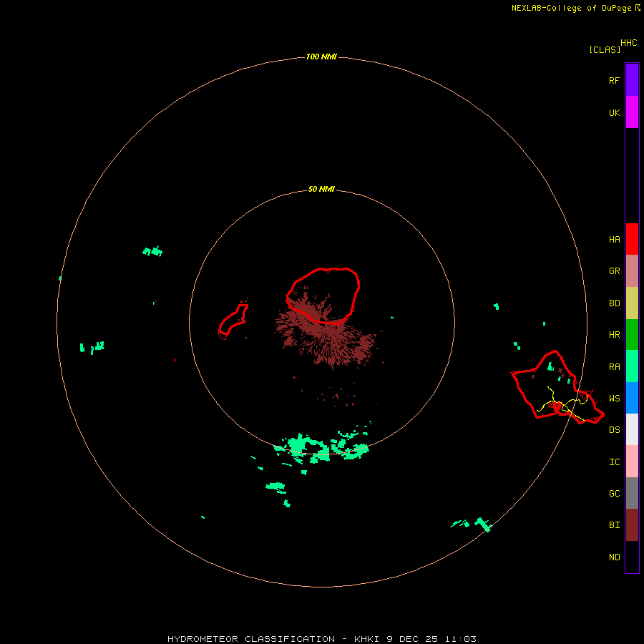Image resolution: width=644 pixels, height=644 pixels.
Task: Click the 'GC' legend label
Action: (x=614, y=493)
